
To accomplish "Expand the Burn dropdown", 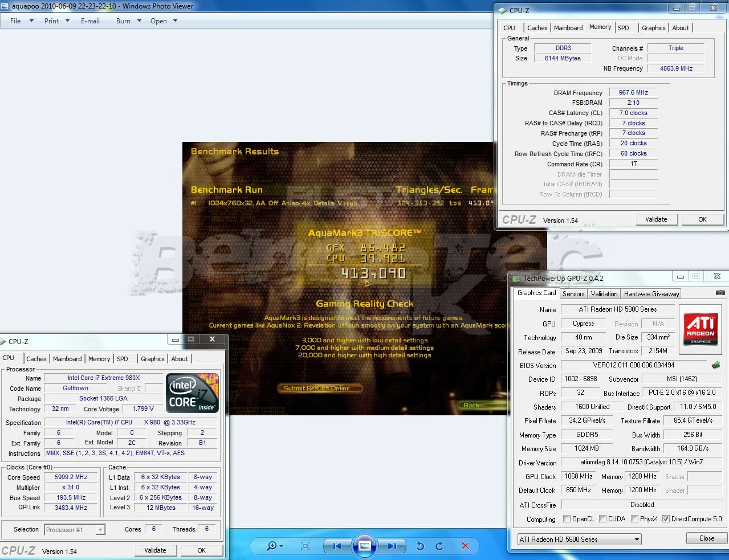I will pyautogui.click(x=139, y=21).
